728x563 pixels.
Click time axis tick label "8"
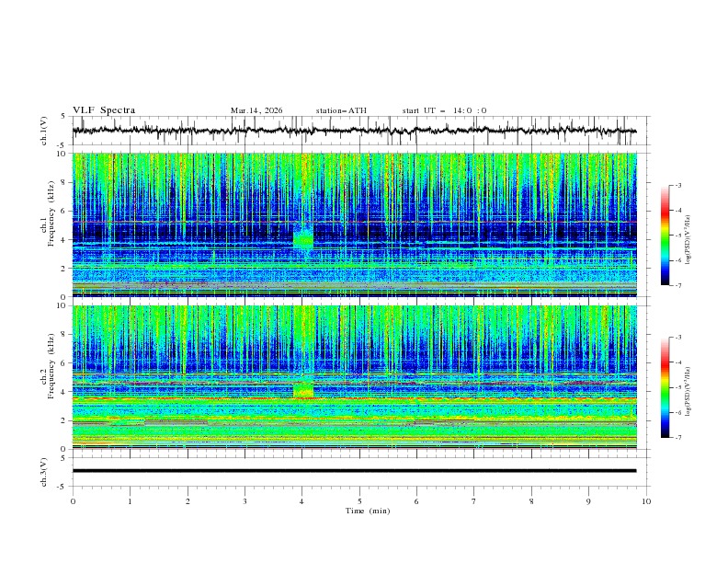[x=531, y=501]
